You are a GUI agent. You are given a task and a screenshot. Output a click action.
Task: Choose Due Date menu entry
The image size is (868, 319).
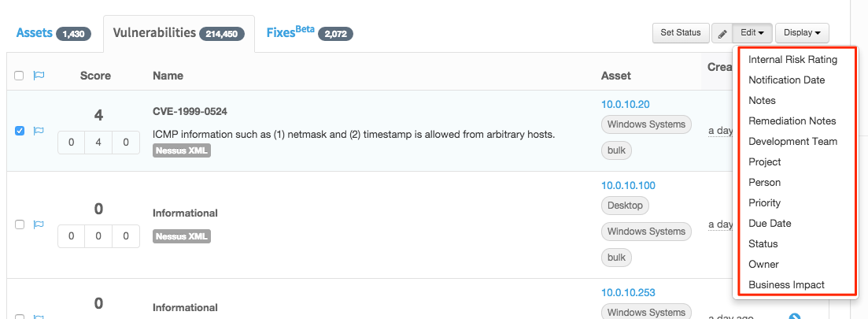pyautogui.click(x=770, y=224)
